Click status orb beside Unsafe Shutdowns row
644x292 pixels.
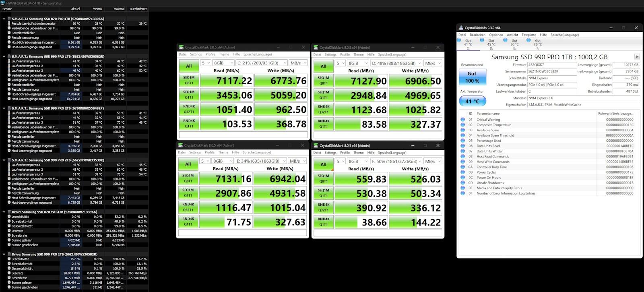click(462, 182)
